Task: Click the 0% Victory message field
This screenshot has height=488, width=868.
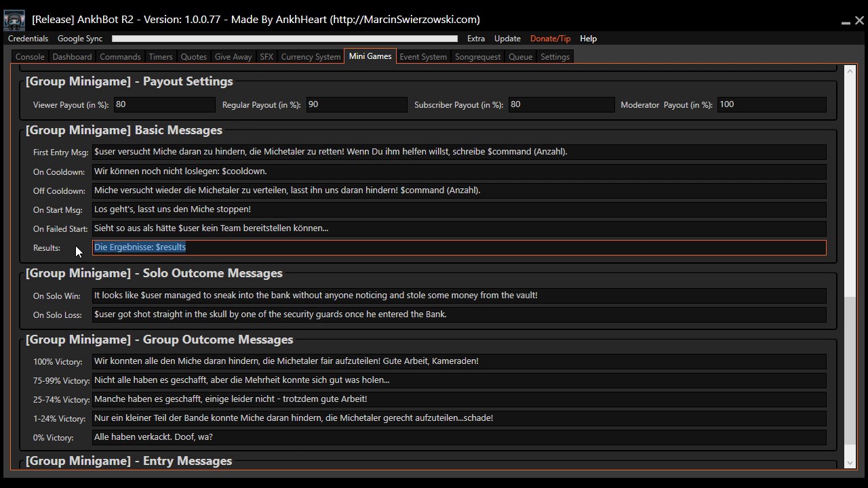Action: click(x=459, y=437)
